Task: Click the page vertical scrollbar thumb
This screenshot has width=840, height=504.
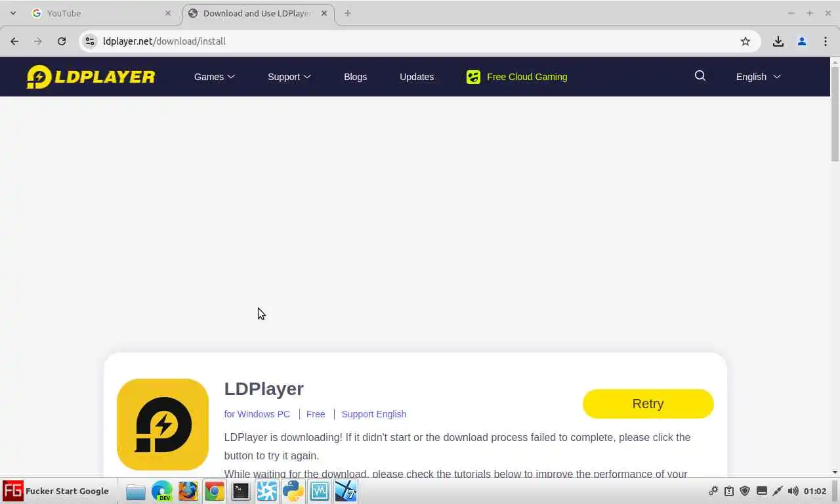Action: (x=835, y=114)
